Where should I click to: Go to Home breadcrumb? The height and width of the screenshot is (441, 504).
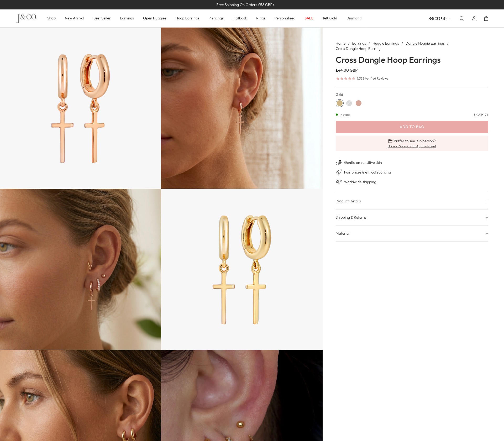coord(340,43)
